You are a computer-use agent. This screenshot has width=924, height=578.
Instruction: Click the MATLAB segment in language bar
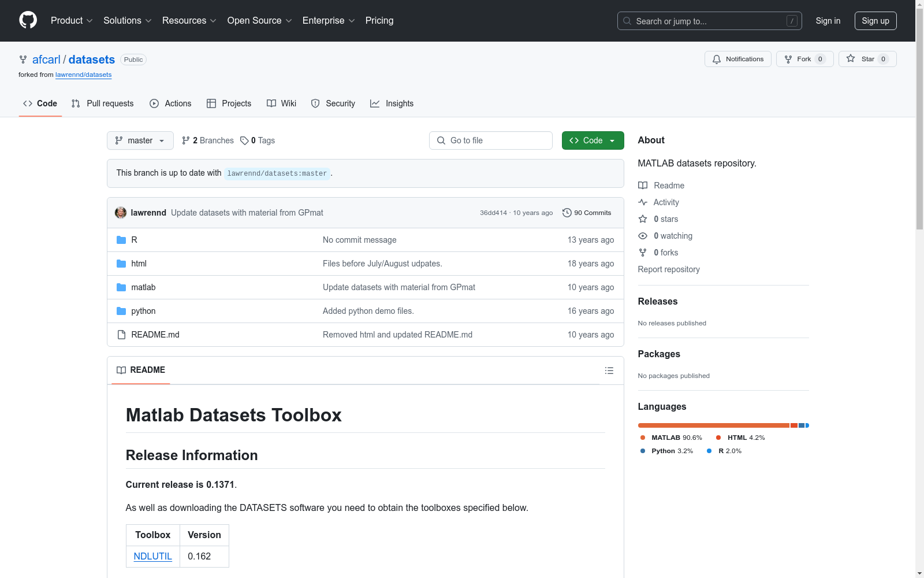pyautogui.click(x=713, y=425)
